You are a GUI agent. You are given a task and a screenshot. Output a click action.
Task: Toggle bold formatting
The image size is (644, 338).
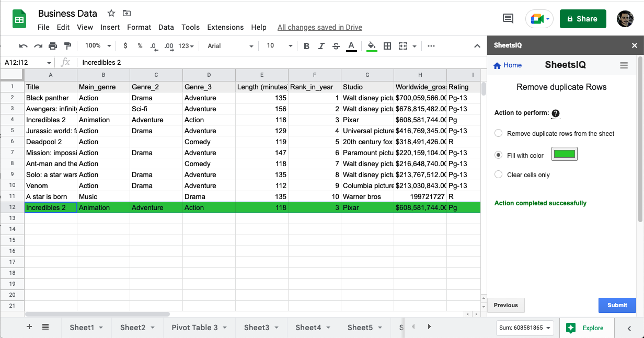pos(306,46)
